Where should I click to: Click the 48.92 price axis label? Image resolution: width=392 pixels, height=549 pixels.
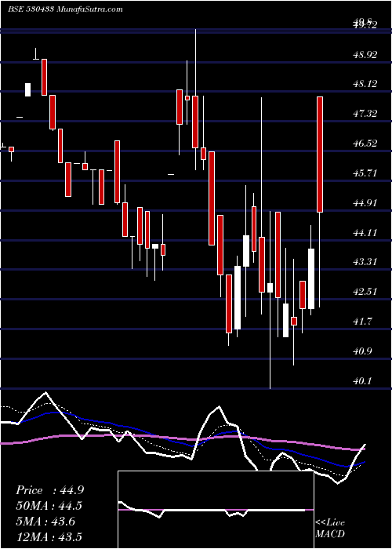point(365,55)
